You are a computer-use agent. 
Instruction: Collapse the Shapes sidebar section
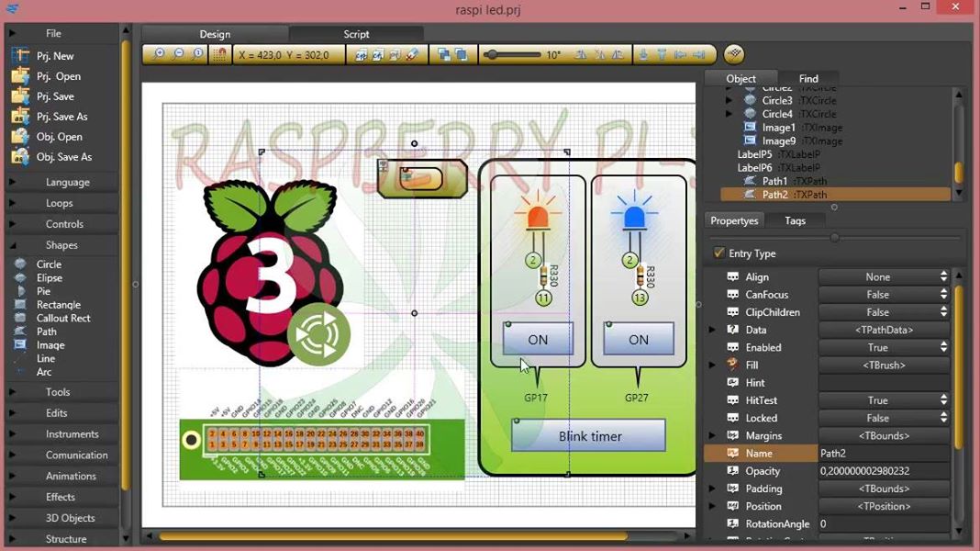pyautogui.click(x=61, y=245)
